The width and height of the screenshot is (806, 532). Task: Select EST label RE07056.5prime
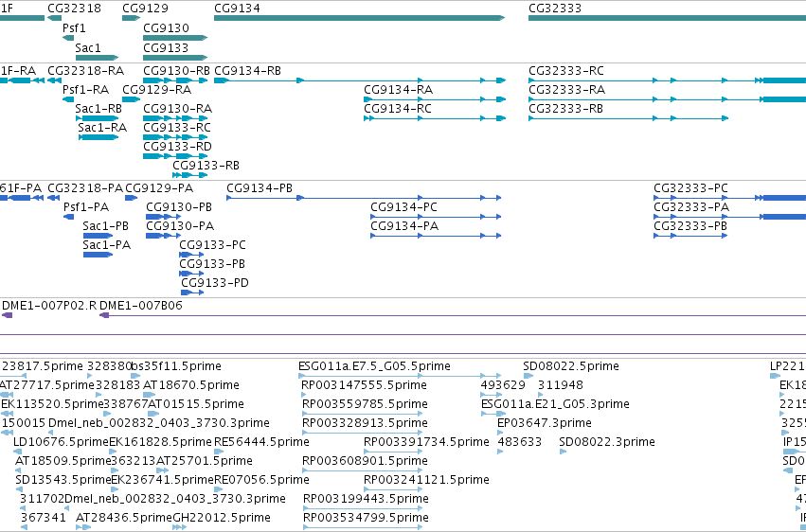click(x=261, y=481)
